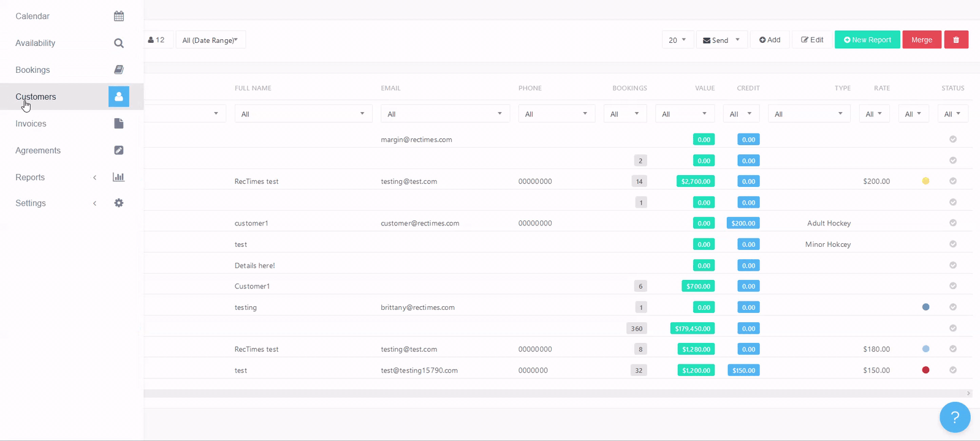Open the blue help question mark bubble
Viewport: 980px width, 441px height.
954,417
